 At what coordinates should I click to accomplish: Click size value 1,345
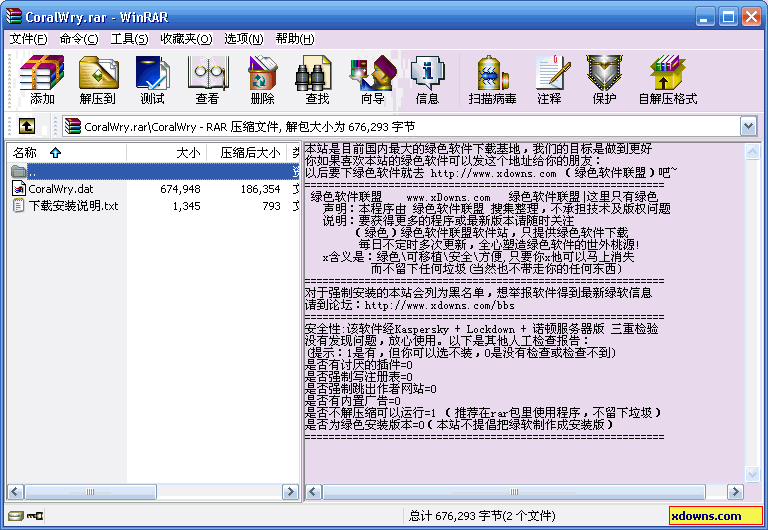tap(187, 206)
